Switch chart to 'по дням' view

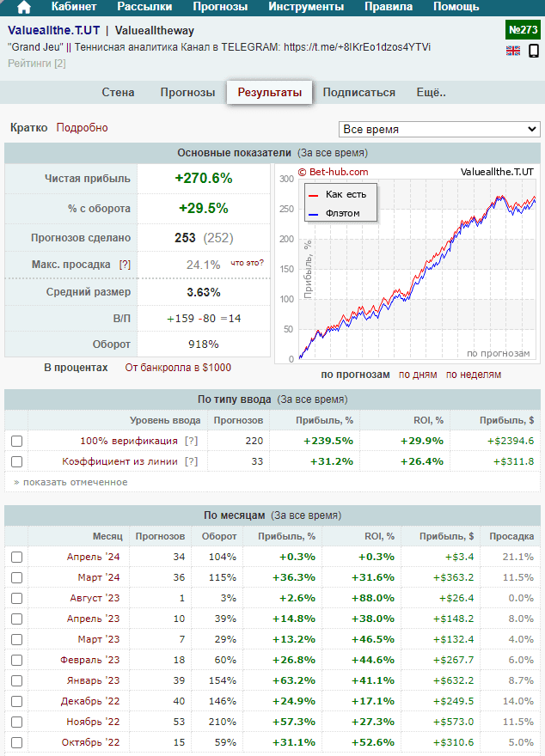[418, 375]
